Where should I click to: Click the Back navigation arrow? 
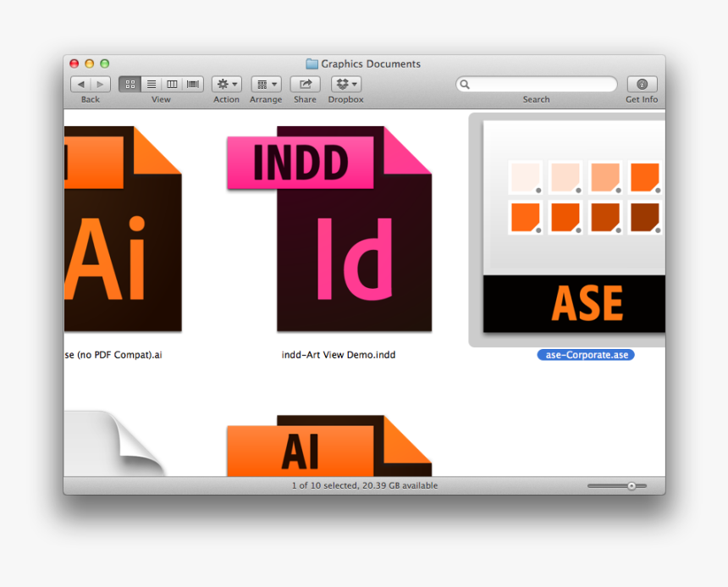pos(80,84)
